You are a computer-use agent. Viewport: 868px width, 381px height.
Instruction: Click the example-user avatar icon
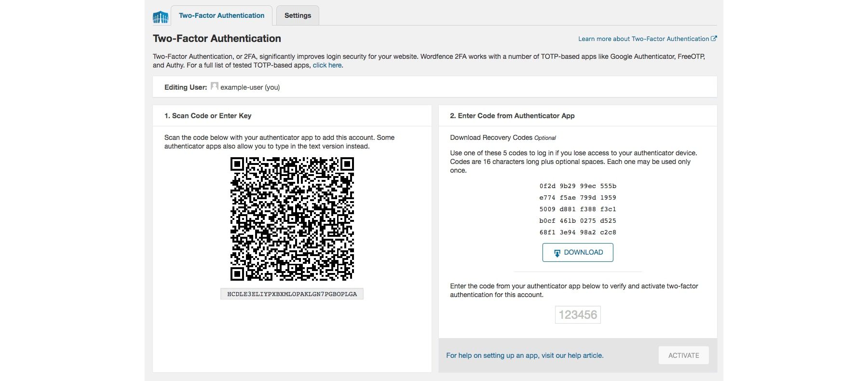pyautogui.click(x=215, y=86)
